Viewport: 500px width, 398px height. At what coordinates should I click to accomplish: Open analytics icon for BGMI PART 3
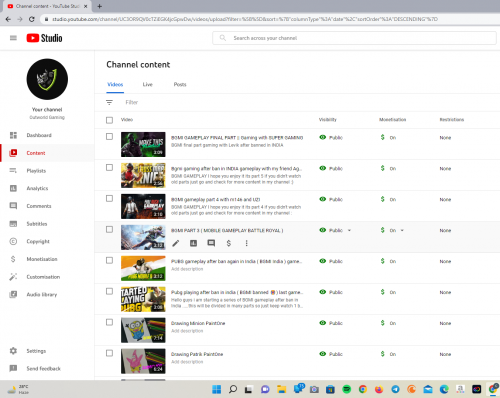coord(193,243)
